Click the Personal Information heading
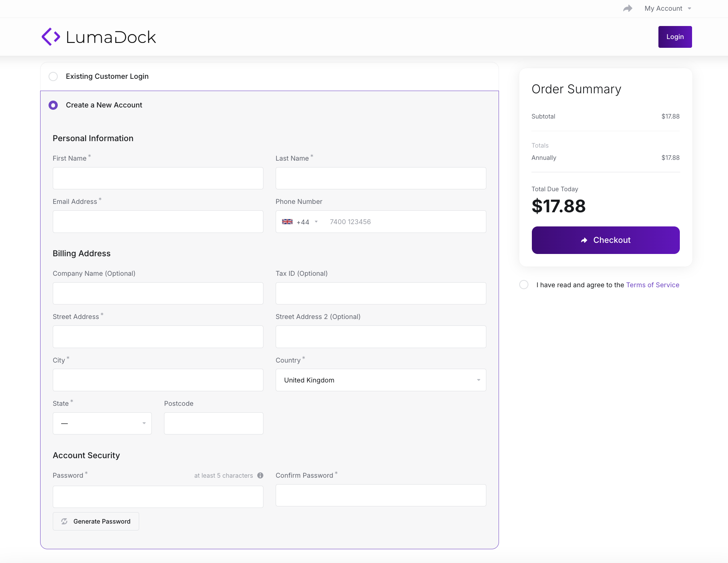The height and width of the screenshot is (563, 728). click(x=93, y=138)
